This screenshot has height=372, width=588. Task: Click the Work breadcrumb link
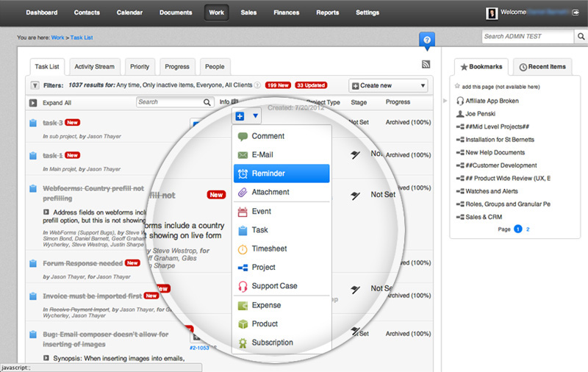[58, 37]
